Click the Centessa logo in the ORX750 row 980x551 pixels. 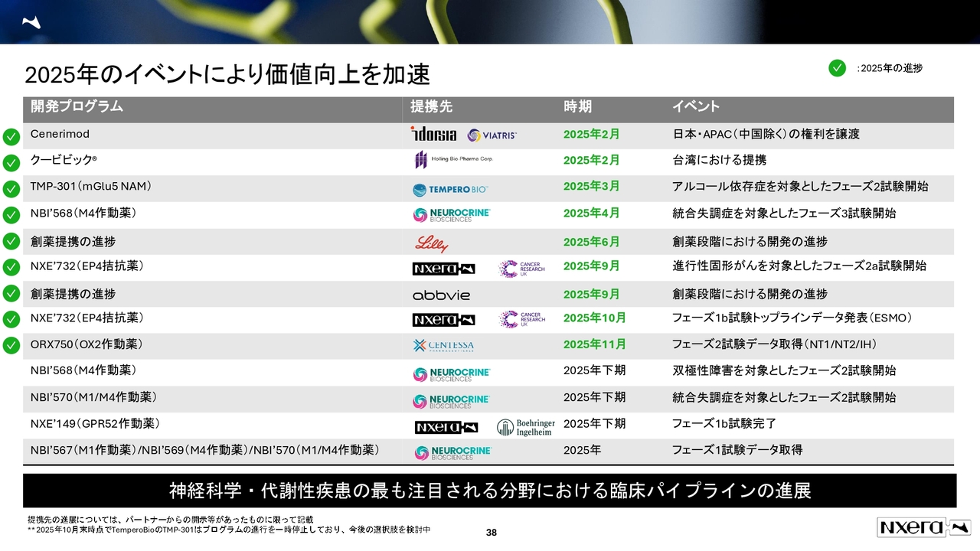click(443, 346)
